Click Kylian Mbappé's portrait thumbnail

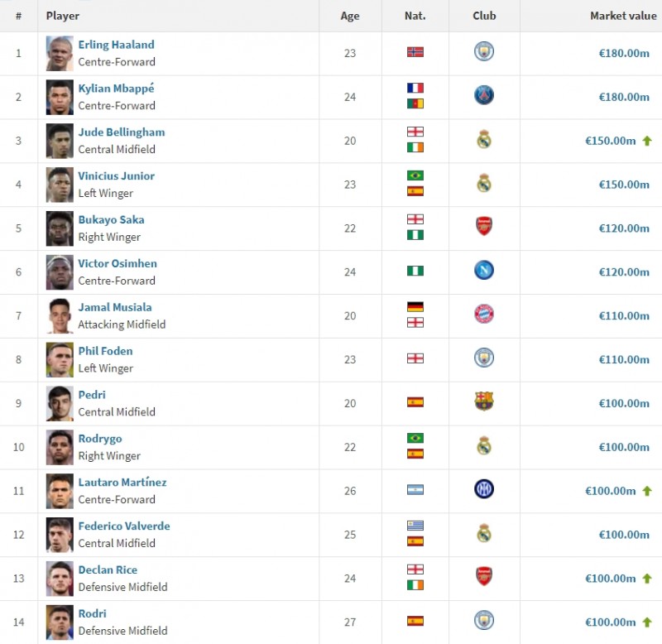pos(60,97)
